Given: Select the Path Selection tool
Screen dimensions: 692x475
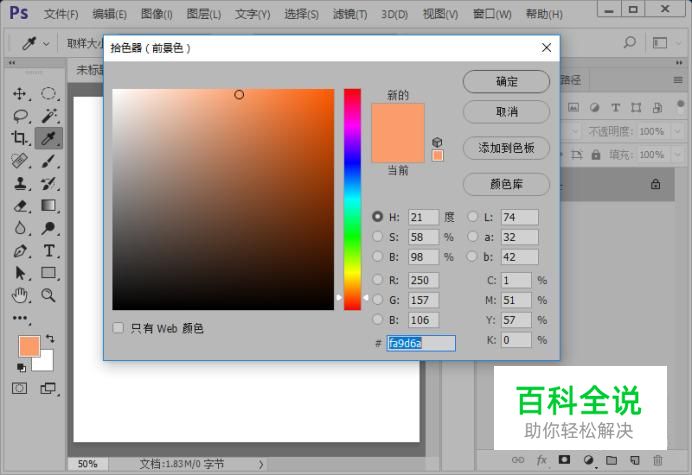Looking at the screenshot, I should tap(20, 273).
